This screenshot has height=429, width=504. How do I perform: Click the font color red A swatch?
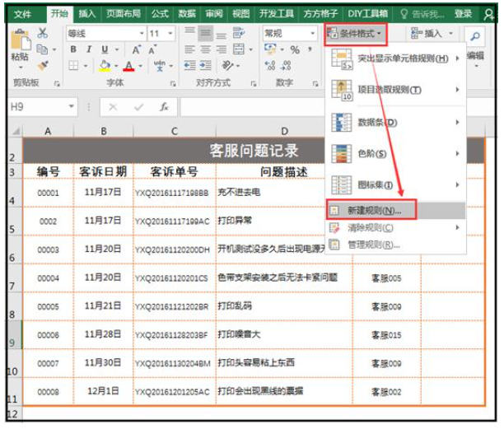tap(128, 66)
